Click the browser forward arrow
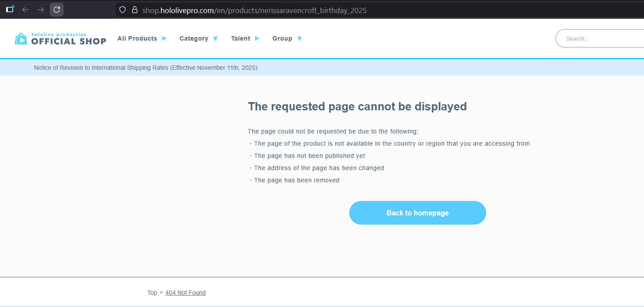 coord(41,10)
